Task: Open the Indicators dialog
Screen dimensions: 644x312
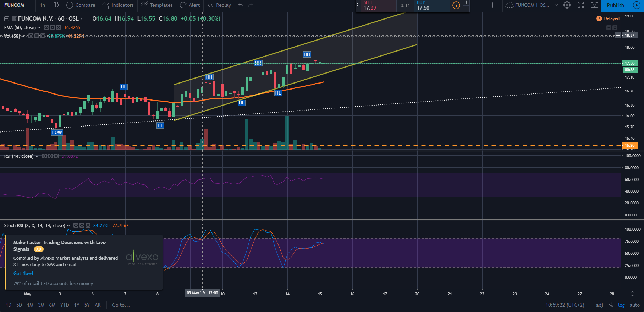Action: coord(118,5)
